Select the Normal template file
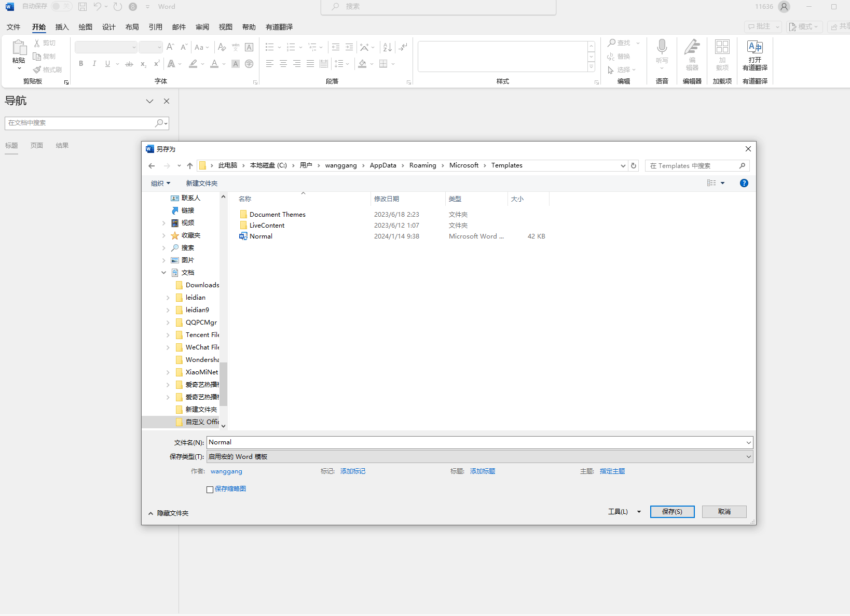This screenshot has width=850, height=616. click(261, 236)
